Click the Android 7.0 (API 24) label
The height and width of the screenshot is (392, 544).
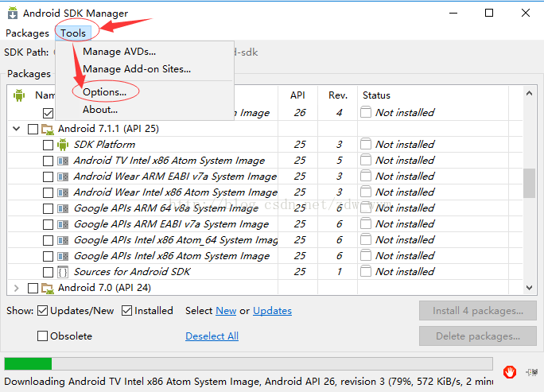tap(104, 288)
